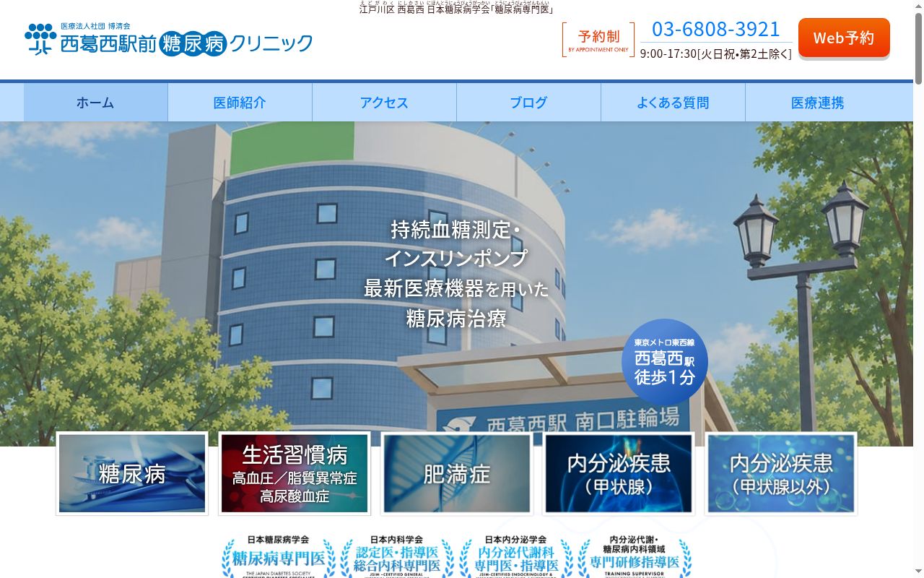Click the 予約制 appointment-only badge
924x578 pixels.
[x=598, y=40]
